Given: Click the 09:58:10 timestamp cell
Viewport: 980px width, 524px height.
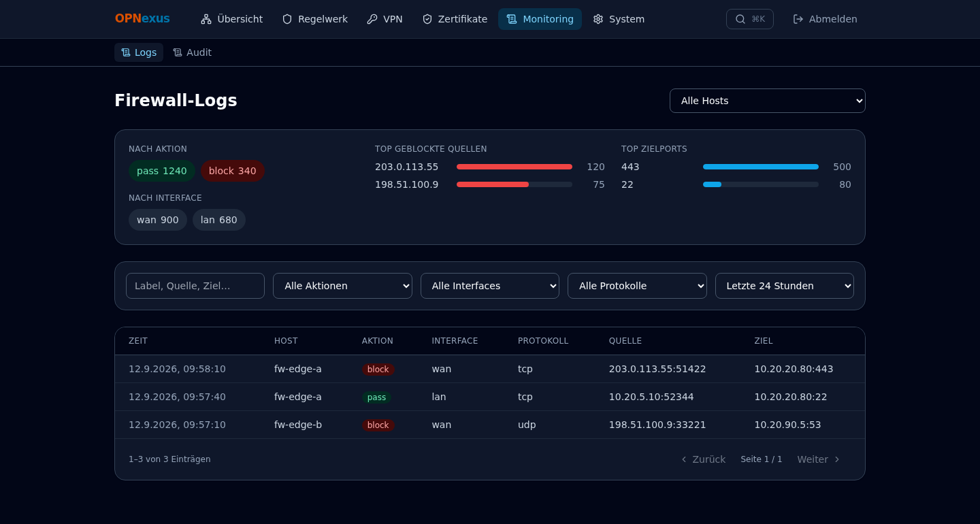Looking at the screenshot, I should point(177,369).
